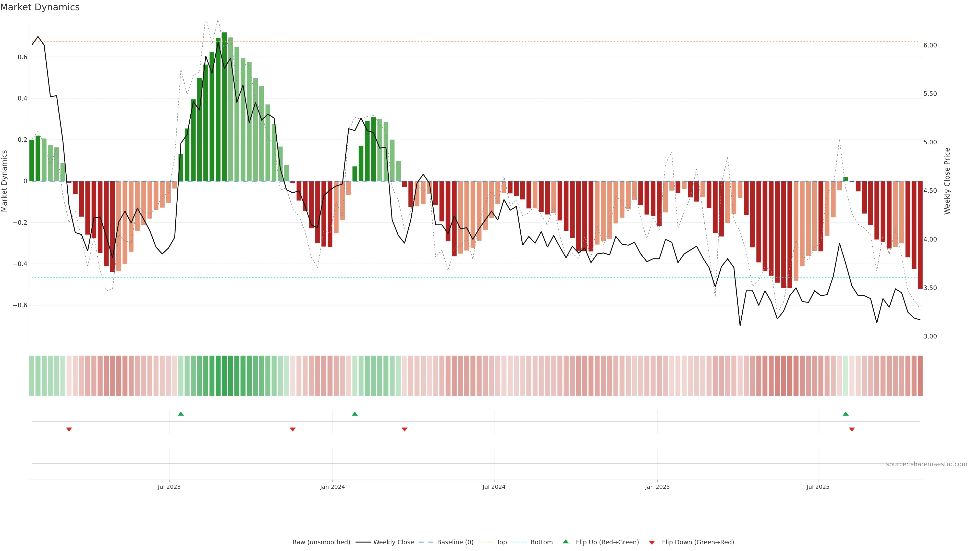The width and height of the screenshot is (980, 551).
Task: Click the Flip Up triangle near Jan 2024
Action: (354, 414)
